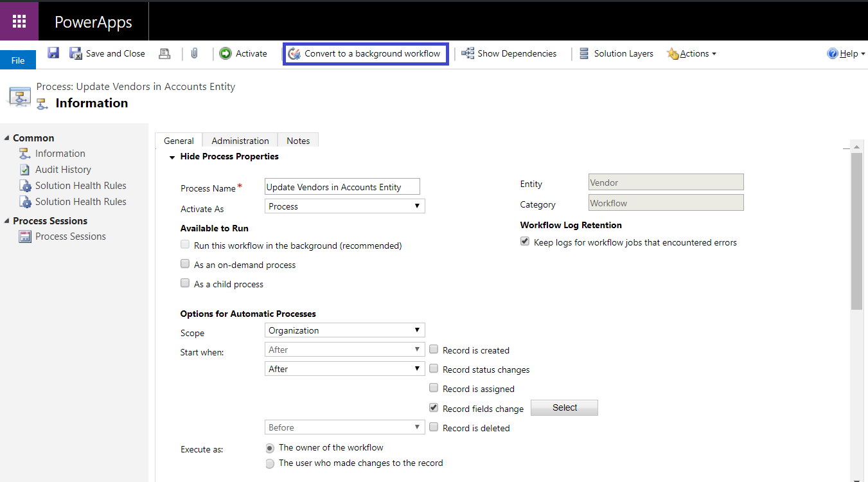Click the print icon in toolbar
The width and height of the screenshot is (868, 482).
(x=164, y=54)
